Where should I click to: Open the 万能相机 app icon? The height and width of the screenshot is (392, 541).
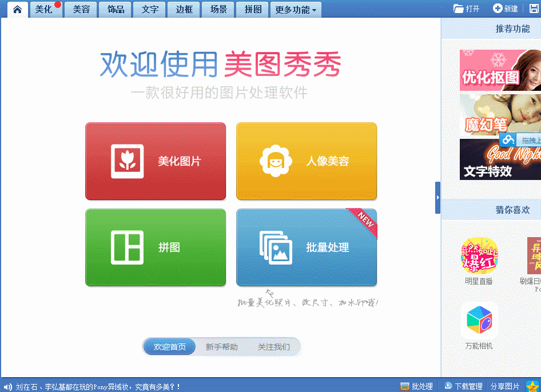(479, 321)
